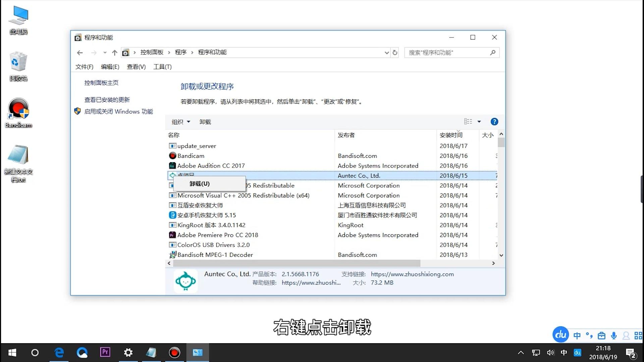This screenshot has height=362, width=644.
Task: Open 此电脑 desktop icon
Action: pyautogui.click(x=18, y=20)
